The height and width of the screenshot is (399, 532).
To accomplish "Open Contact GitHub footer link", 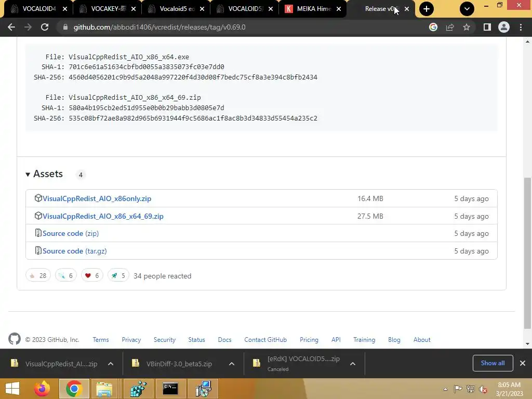I will pos(265,340).
